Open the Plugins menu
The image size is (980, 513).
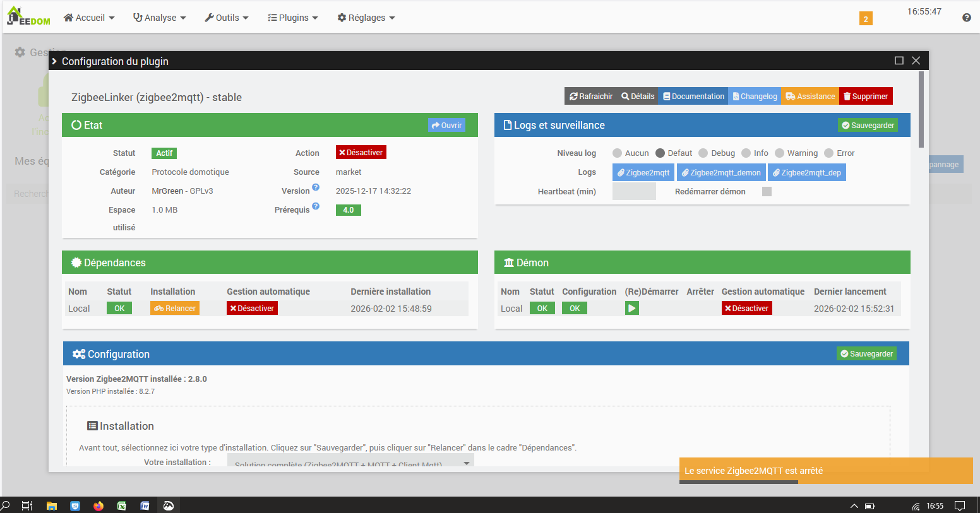click(x=293, y=18)
